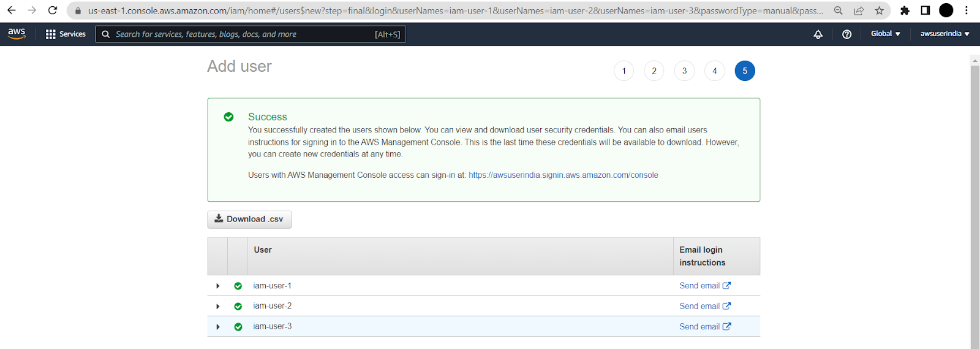Viewport: 980px width, 349px height.
Task: Open the Global region dropdown
Action: pyautogui.click(x=886, y=34)
